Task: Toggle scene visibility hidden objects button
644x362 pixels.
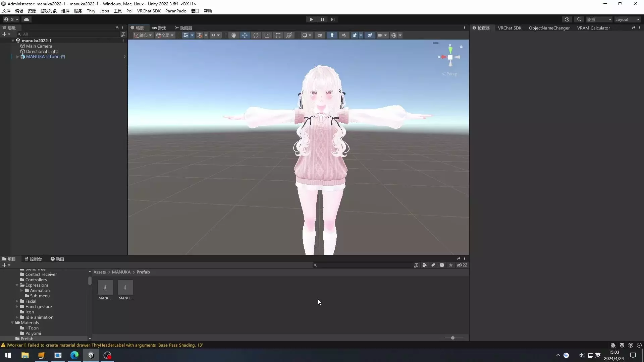Action: pyautogui.click(x=370, y=35)
